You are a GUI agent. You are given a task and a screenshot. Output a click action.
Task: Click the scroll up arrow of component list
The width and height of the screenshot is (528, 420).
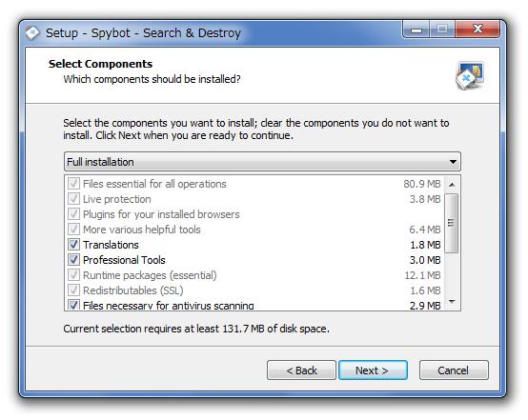pos(453,185)
